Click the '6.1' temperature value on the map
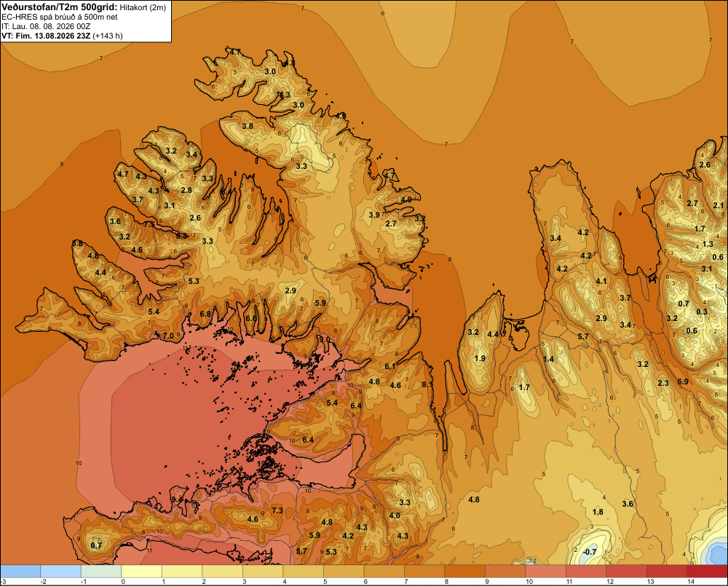The height and width of the screenshot is (586, 728). click(x=390, y=366)
